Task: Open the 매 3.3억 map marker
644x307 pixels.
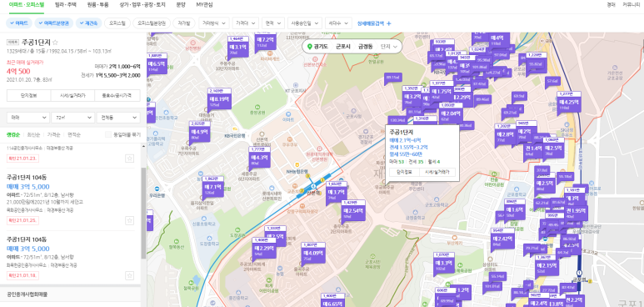Action: pyautogui.click(x=443, y=264)
